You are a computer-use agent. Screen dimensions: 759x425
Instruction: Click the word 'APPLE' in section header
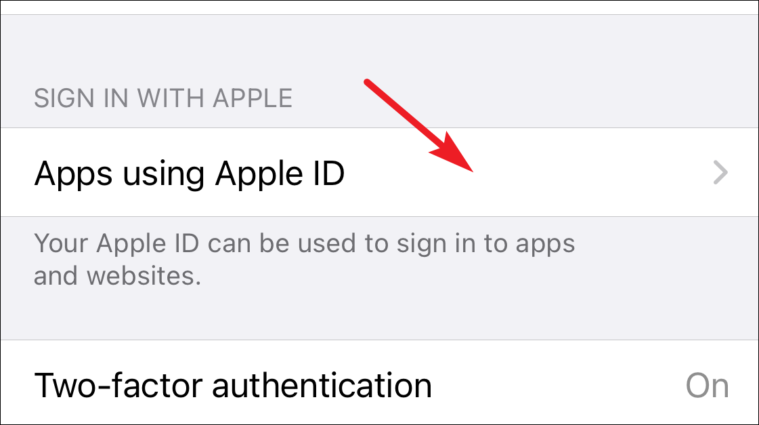click(253, 98)
